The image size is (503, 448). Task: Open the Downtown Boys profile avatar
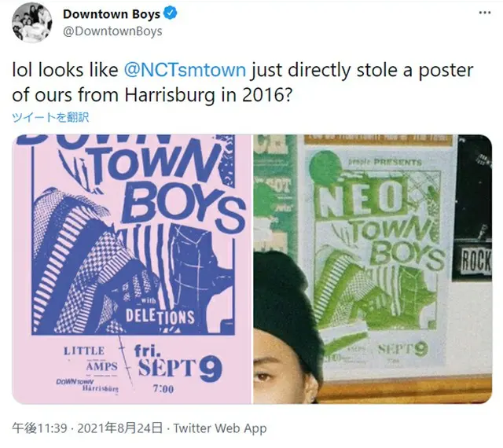31,24
